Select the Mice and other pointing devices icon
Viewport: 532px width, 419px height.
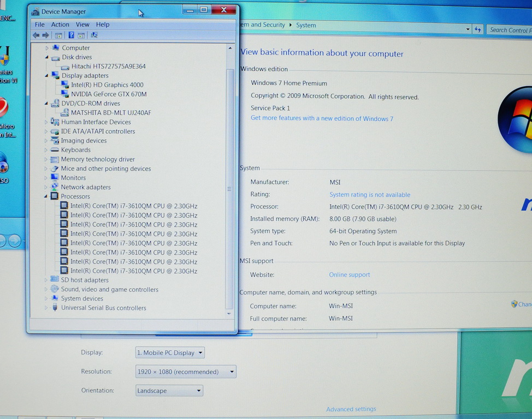click(55, 169)
